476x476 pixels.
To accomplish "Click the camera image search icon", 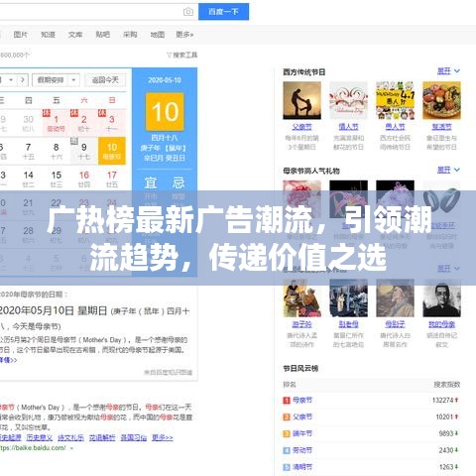I will (188, 12).
